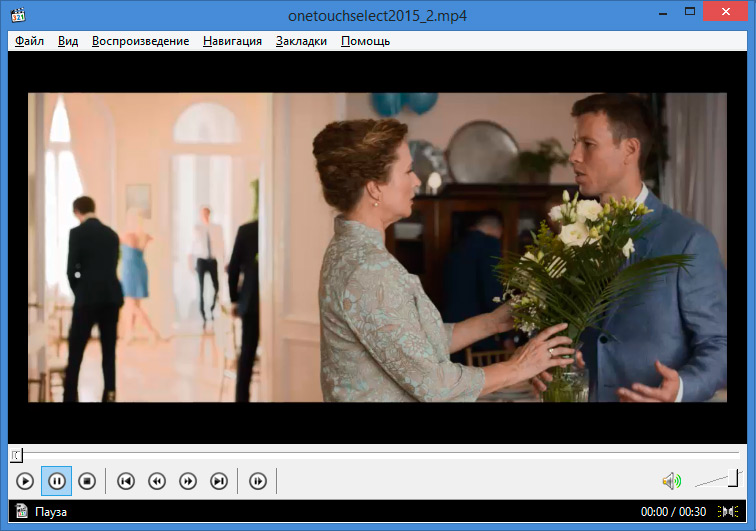756x531 pixels.
Task: Click the Пауза status text
Action: click(x=51, y=512)
